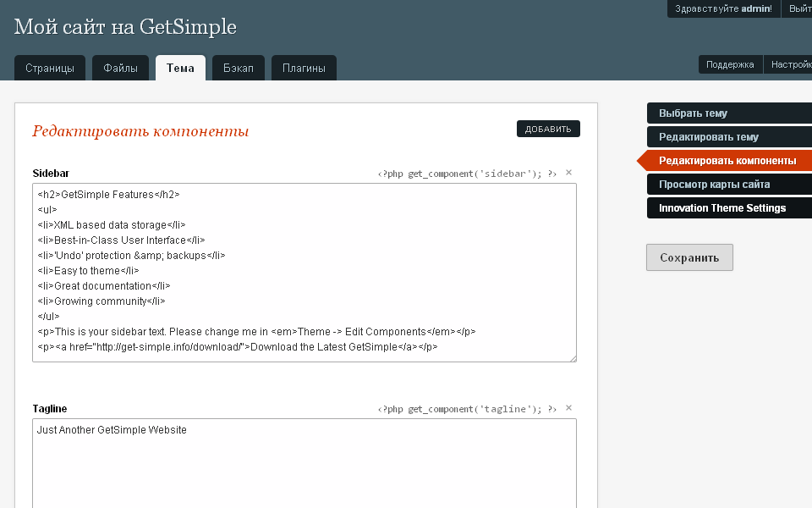Screen dimensions: 812x508
Task: Go to the Бэкап tab
Action: [239, 69]
